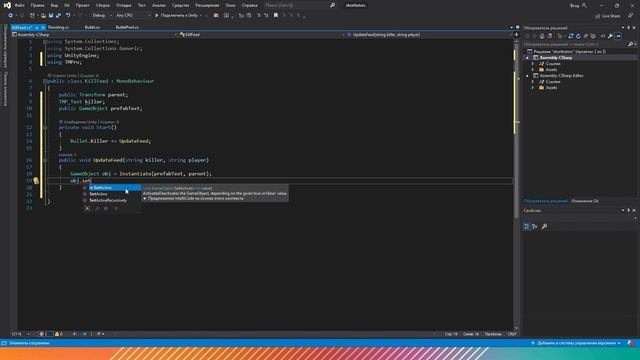640x360 pixels.
Task: Toggle auto-hide pin of Solution Explorer panel
Action: click(628, 28)
